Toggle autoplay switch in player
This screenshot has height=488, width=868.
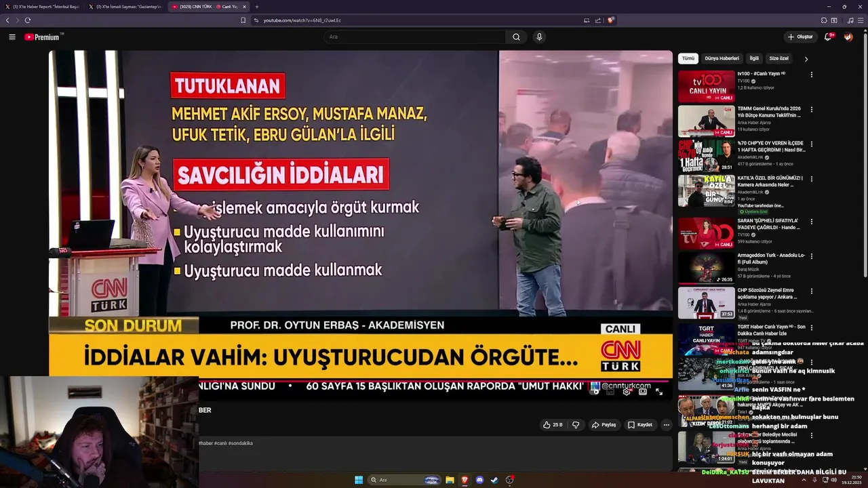coord(595,392)
